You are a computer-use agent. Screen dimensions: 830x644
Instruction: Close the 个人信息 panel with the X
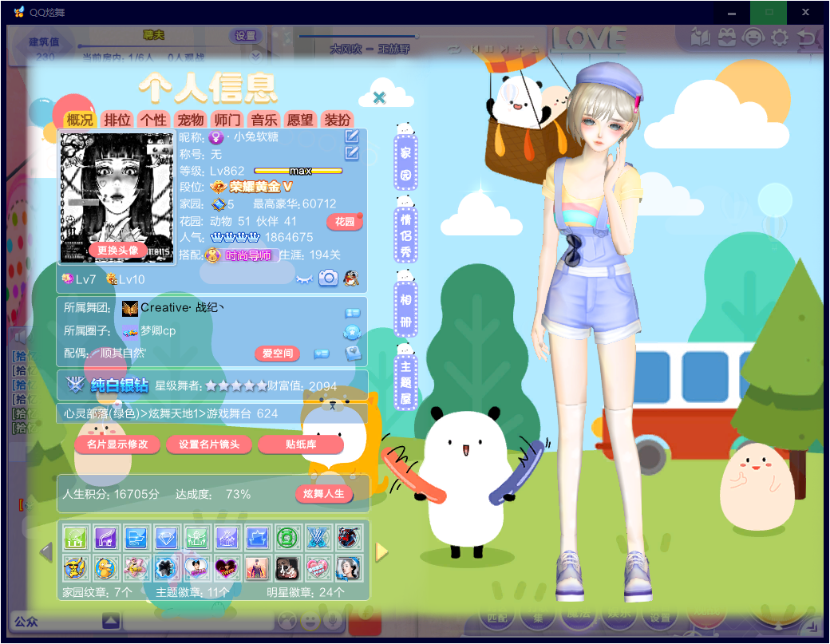379,97
